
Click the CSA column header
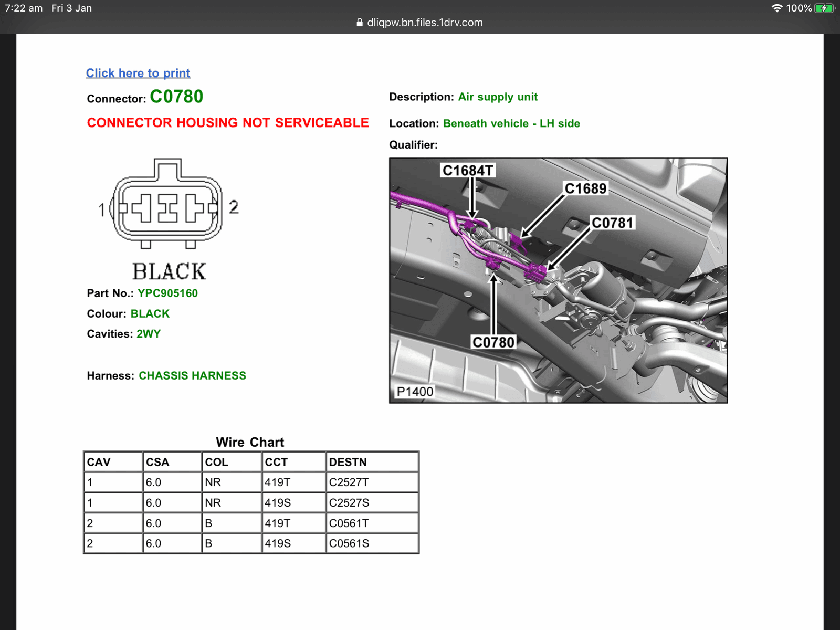click(x=172, y=462)
